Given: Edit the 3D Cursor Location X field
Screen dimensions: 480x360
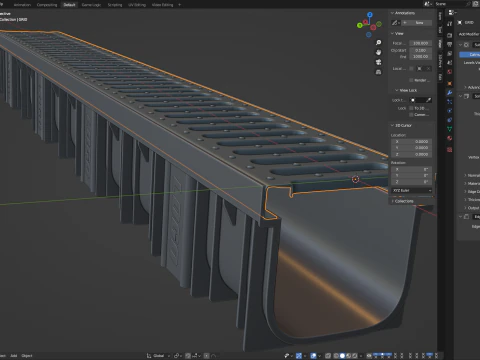Looking at the screenshot, I should [412, 142].
